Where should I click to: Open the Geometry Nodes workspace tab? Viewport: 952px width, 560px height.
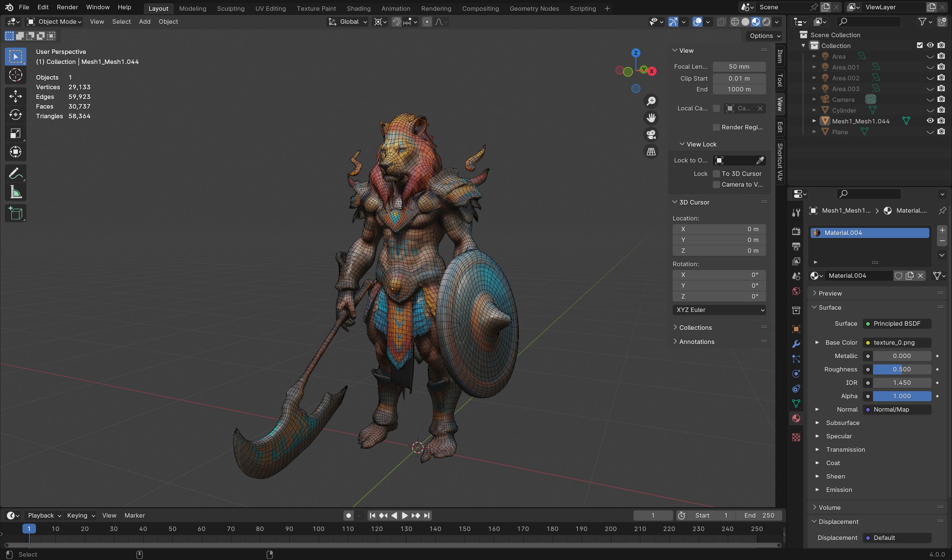coord(534,8)
